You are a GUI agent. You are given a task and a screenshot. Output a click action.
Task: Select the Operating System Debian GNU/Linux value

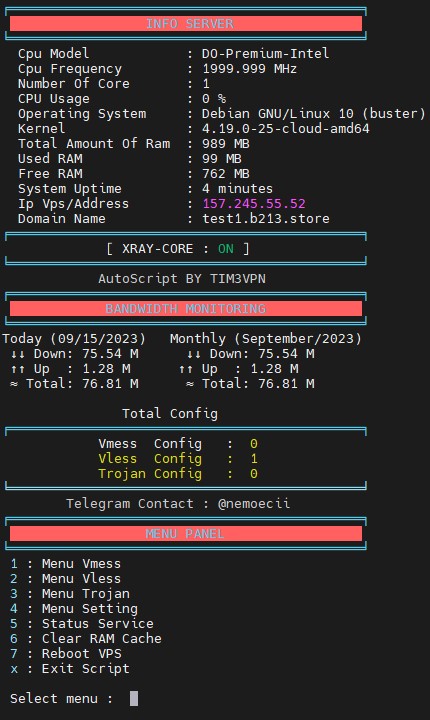coord(314,114)
